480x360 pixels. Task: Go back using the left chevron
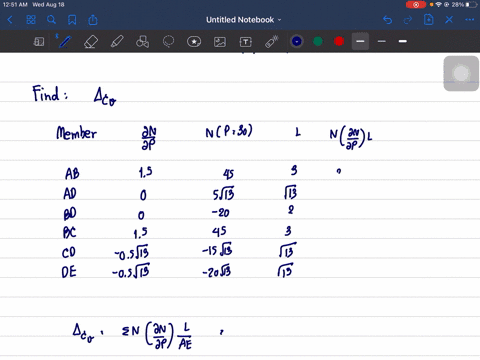pos(10,20)
